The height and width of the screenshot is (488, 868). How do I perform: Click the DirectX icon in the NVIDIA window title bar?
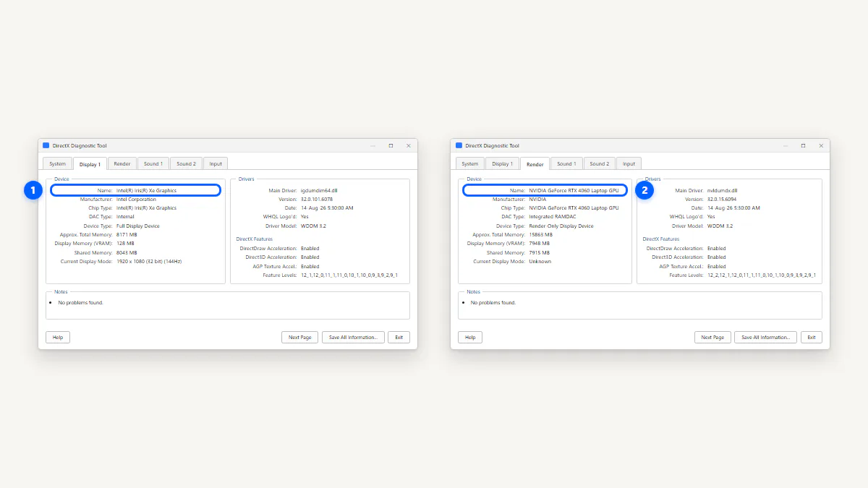pos(459,145)
